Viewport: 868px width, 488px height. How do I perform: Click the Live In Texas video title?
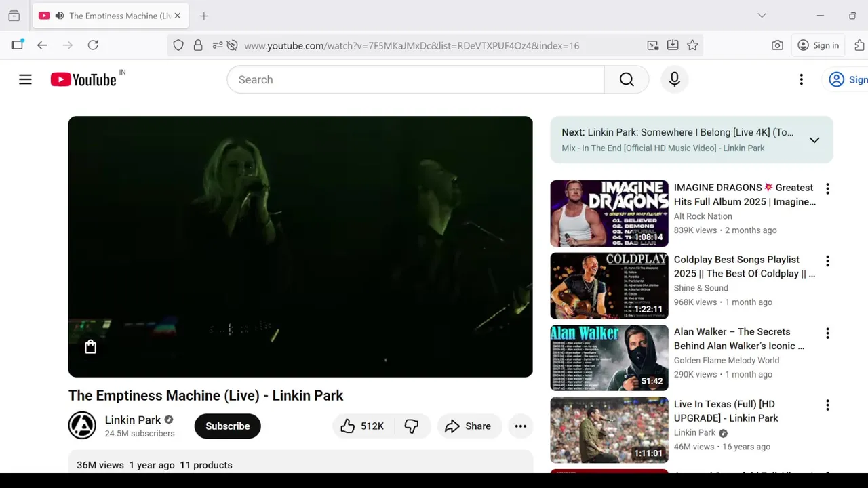coord(726,411)
